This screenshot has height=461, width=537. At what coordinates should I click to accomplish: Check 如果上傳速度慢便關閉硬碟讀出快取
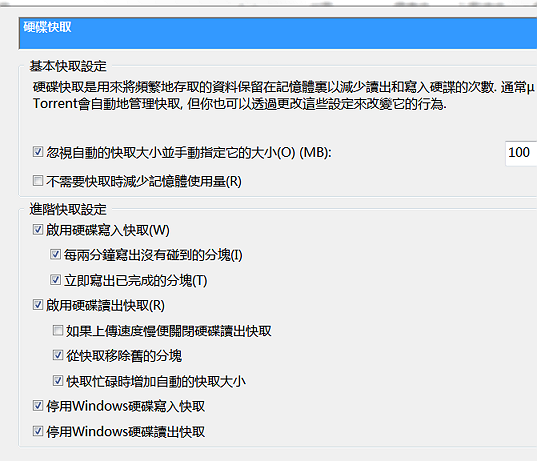pyautogui.click(x=58, y=331)
